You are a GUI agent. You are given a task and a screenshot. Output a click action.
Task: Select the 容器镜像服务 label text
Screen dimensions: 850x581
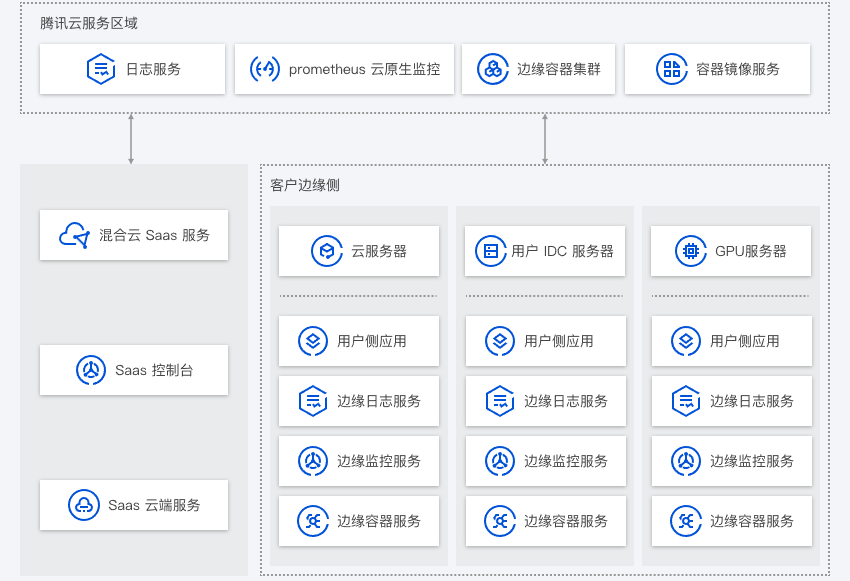pos(738,69)
